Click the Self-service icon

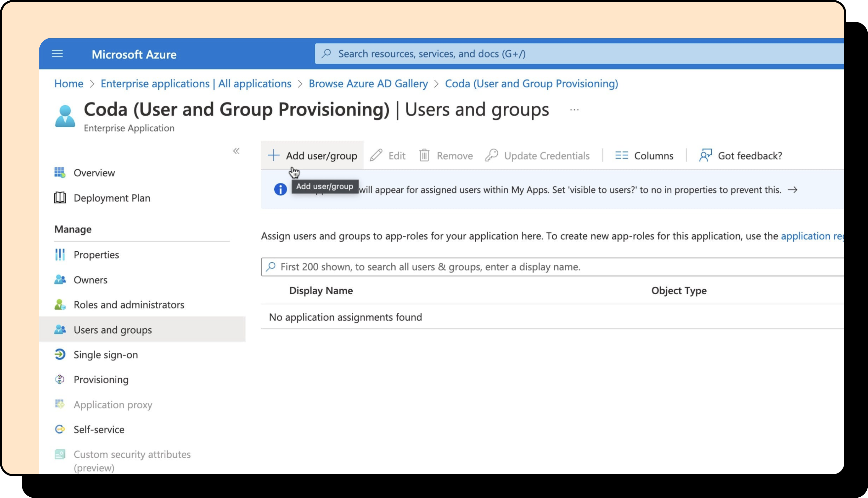(60, 429)
